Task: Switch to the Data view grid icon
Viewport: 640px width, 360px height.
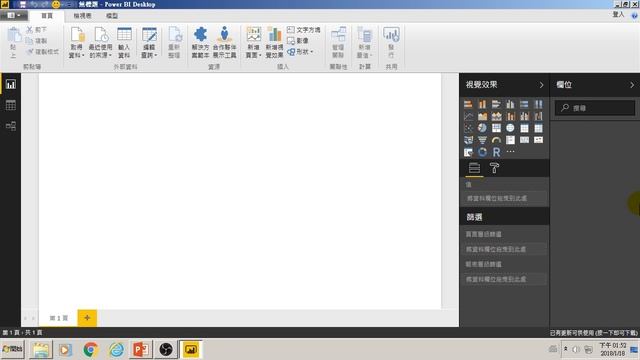Action: pyautogui.click(x=11, y=105)
